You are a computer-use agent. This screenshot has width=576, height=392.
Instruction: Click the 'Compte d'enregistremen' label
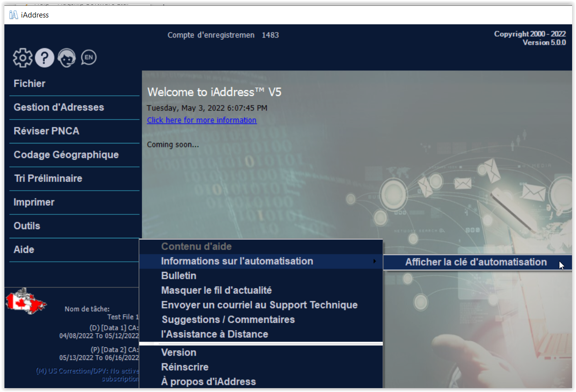point(211,35)
